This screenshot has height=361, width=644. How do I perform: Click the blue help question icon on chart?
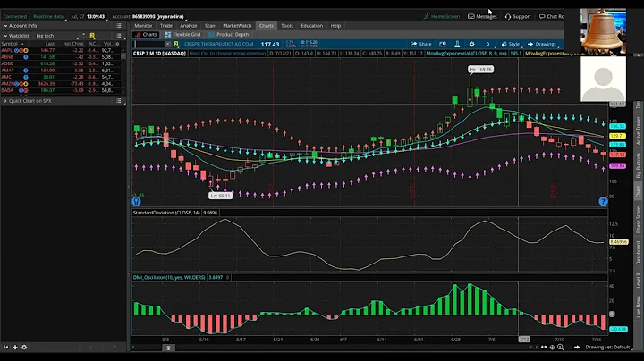point(603,201)
